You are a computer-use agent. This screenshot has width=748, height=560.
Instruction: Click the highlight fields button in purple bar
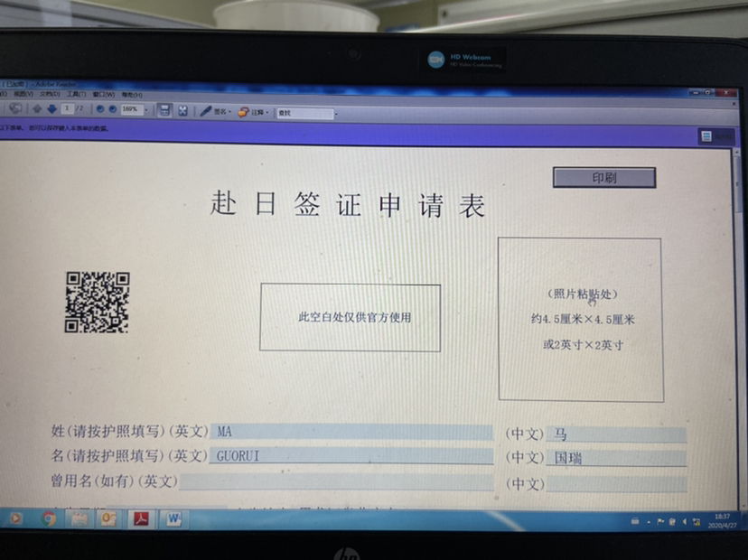click(706, 136)
